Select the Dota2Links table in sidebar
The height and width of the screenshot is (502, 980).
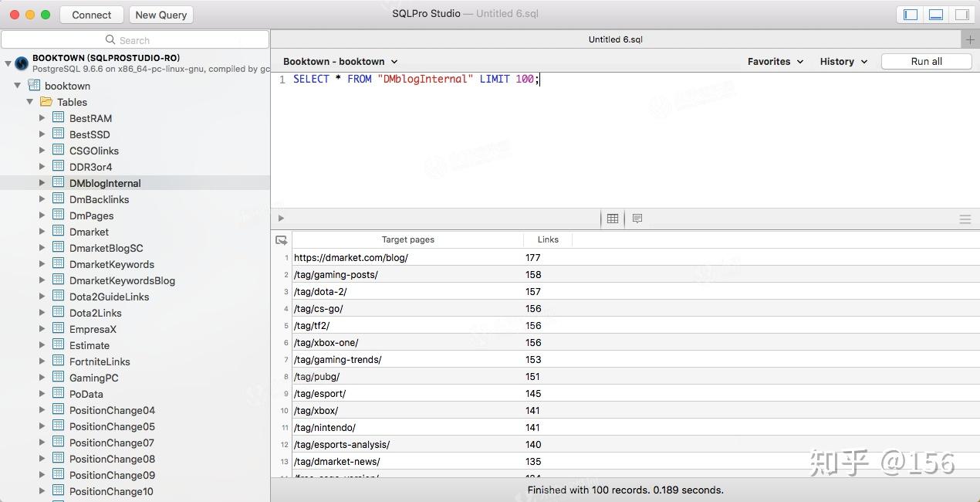click(95, 313)
